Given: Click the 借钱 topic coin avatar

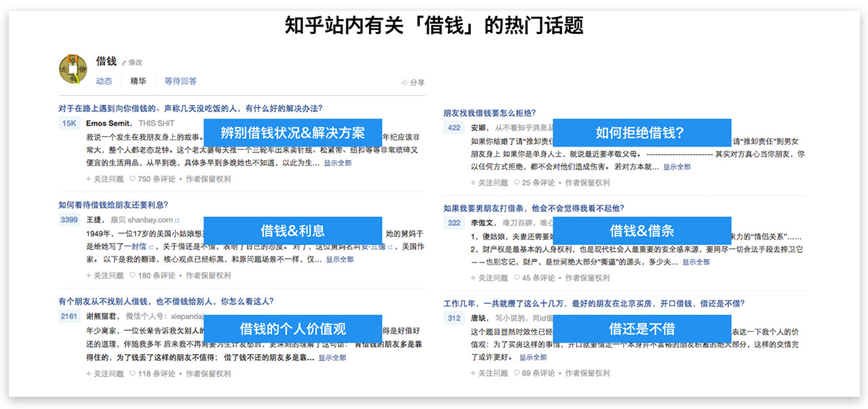Looking at the screenshot, I should [73, 69].
